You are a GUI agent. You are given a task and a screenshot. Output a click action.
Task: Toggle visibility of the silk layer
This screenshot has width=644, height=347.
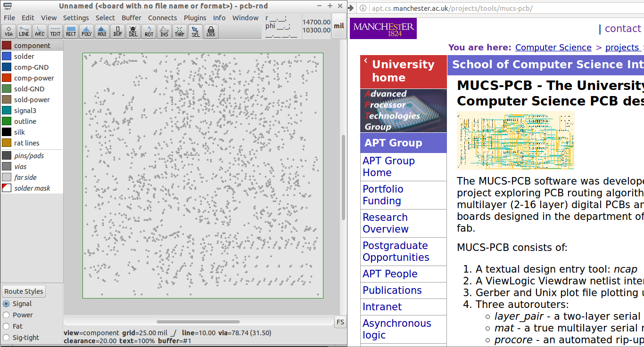(7, 132)
